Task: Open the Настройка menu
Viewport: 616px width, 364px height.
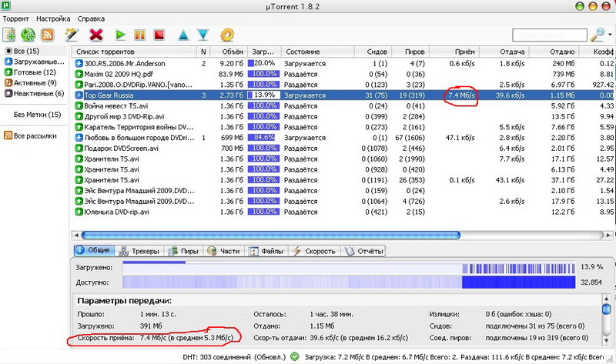Action: [52, 18]
